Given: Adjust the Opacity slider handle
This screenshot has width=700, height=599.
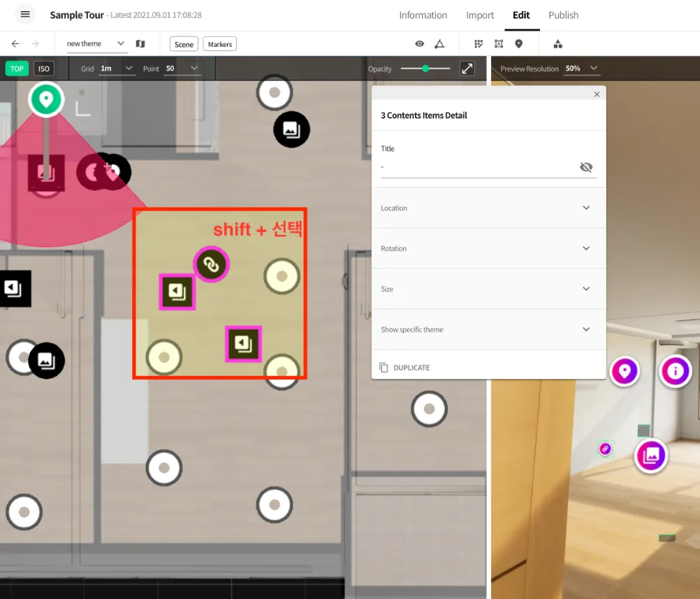Looking at the screenshot, I should click(425, 68).
